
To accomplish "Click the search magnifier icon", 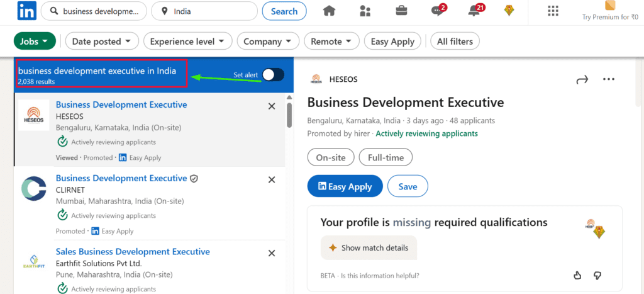I will [53, 11].
